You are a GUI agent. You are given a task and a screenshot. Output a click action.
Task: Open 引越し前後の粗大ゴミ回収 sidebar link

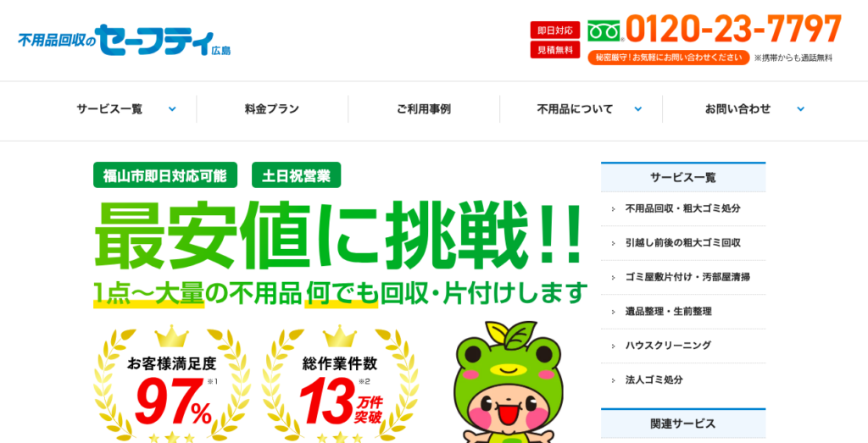pos(683,243)
